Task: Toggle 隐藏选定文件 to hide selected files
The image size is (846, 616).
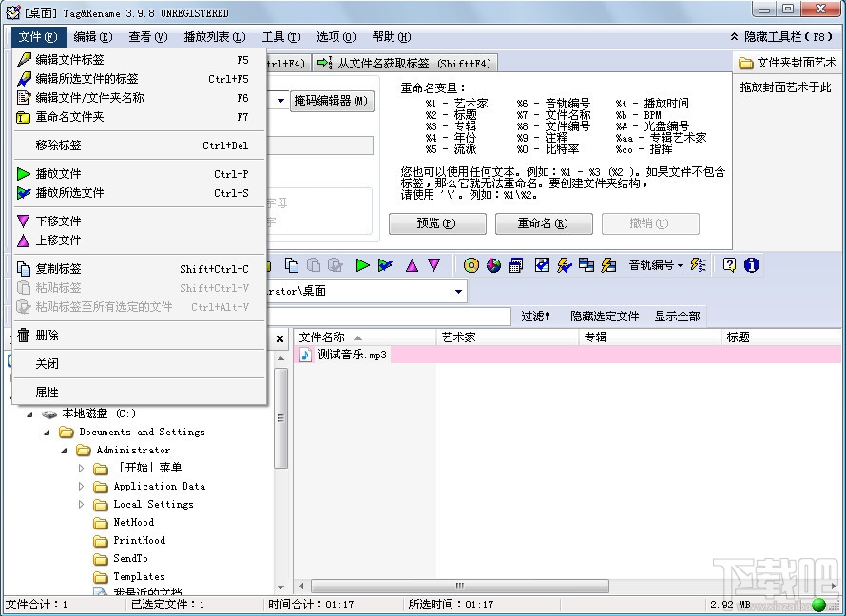Action: pyautogui.click(x=606, y=317)
